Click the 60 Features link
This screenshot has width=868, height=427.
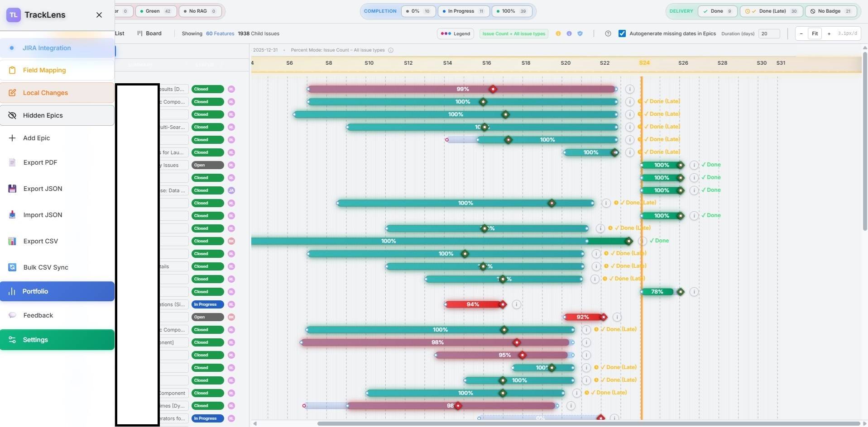[221, 33]
